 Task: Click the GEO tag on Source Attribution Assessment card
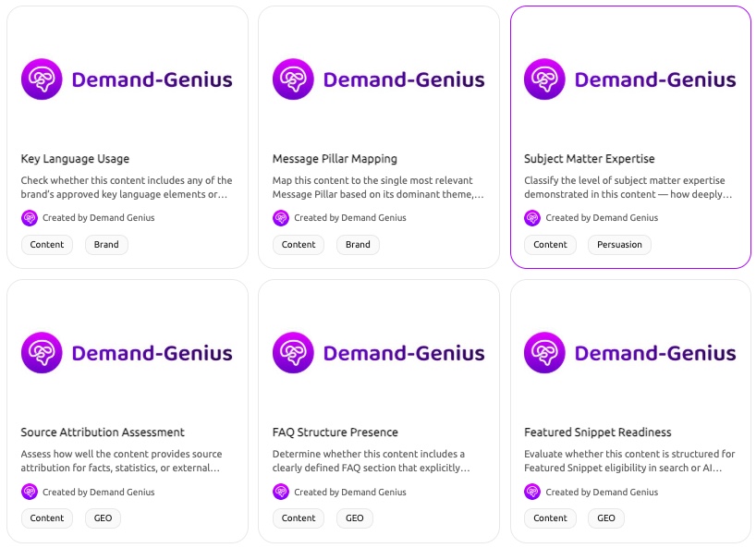click(x=103, y=518)
